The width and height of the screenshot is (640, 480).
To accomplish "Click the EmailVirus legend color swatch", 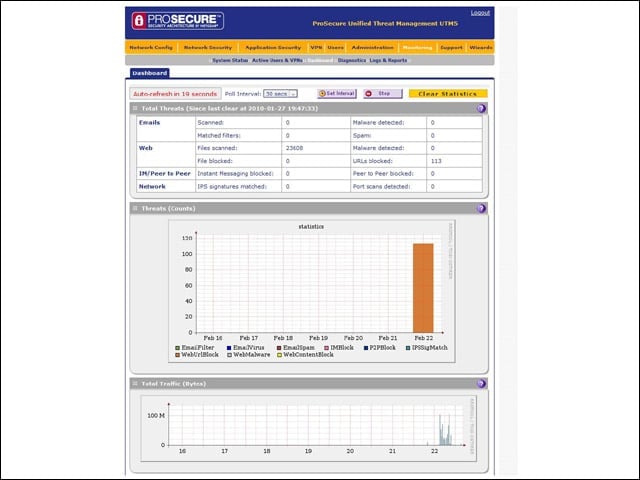I will [229, 348].
